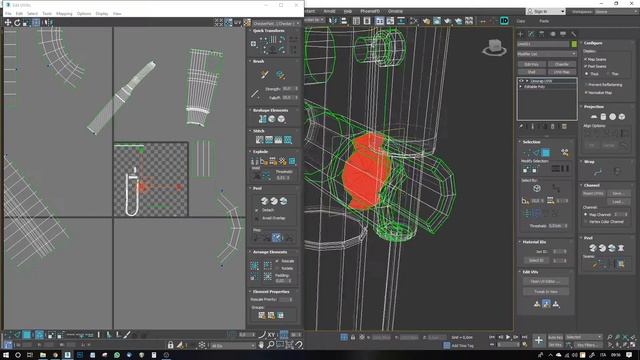
Task: Open the Tools menu in Edit UVWs
Action: click(x=47, y=13)
